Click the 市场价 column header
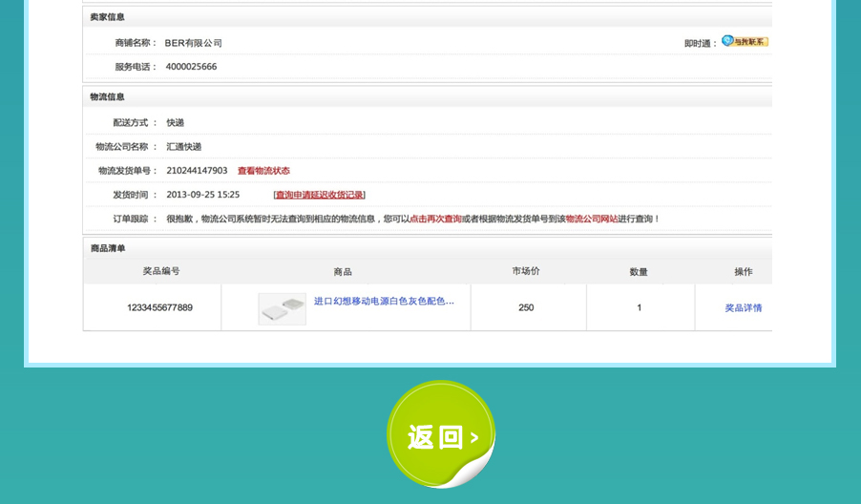 coord(526,271)
